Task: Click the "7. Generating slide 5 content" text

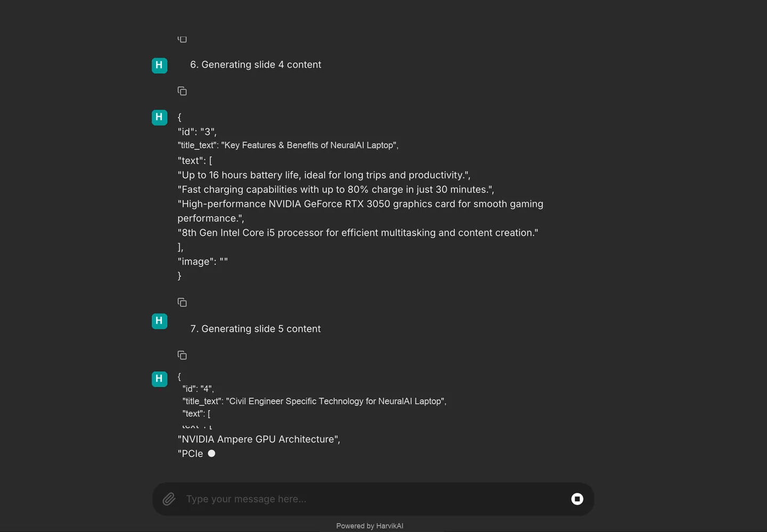Action: tap(256, 329)
